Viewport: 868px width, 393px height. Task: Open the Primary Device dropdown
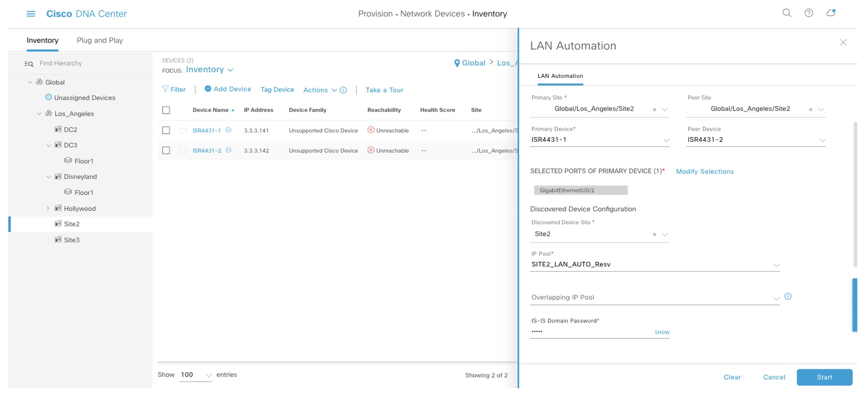pyautogui.click(x=600, y=140)
